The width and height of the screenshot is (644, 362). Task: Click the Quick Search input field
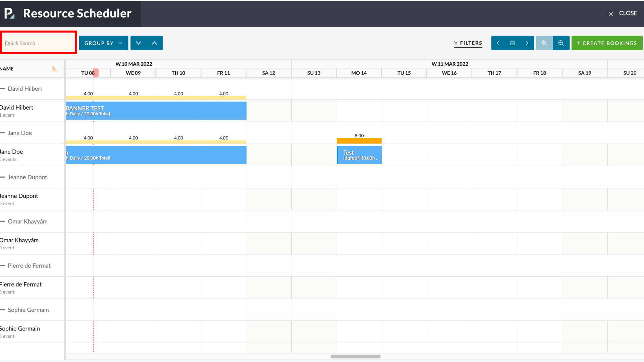[x=39, y=43]
